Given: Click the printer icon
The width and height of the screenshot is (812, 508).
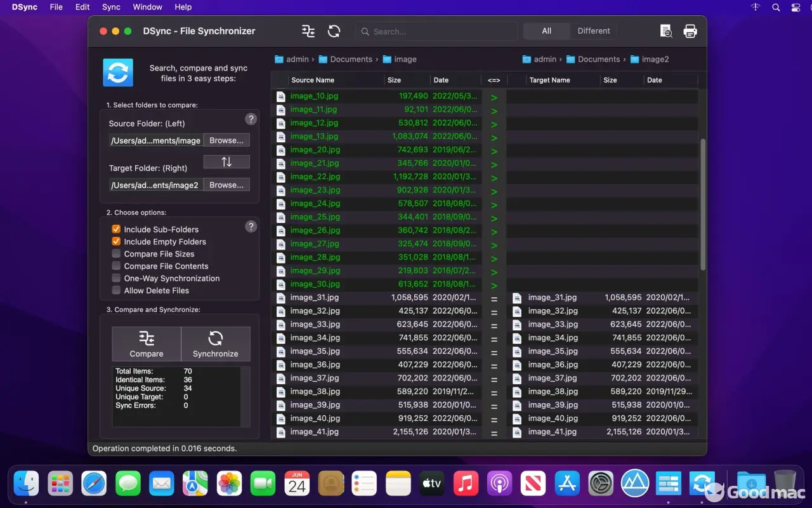Looking at the screenshot, I should tap(690, 31).
